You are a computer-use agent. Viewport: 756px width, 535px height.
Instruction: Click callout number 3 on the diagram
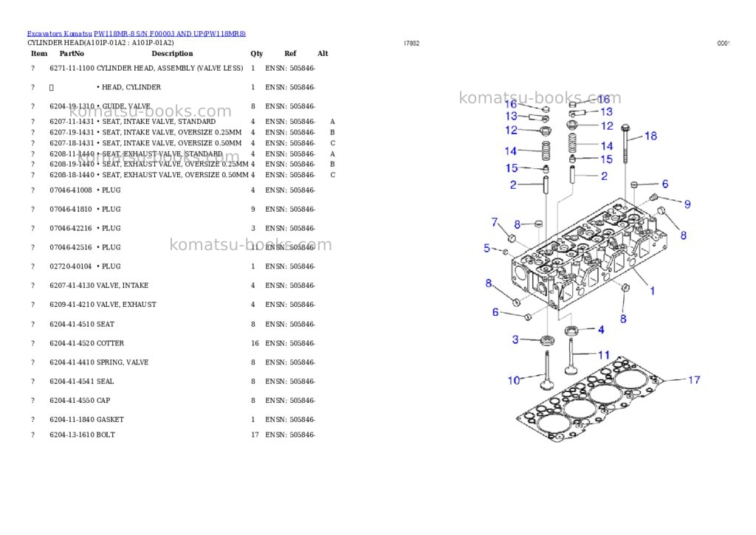tap(515, 339)
